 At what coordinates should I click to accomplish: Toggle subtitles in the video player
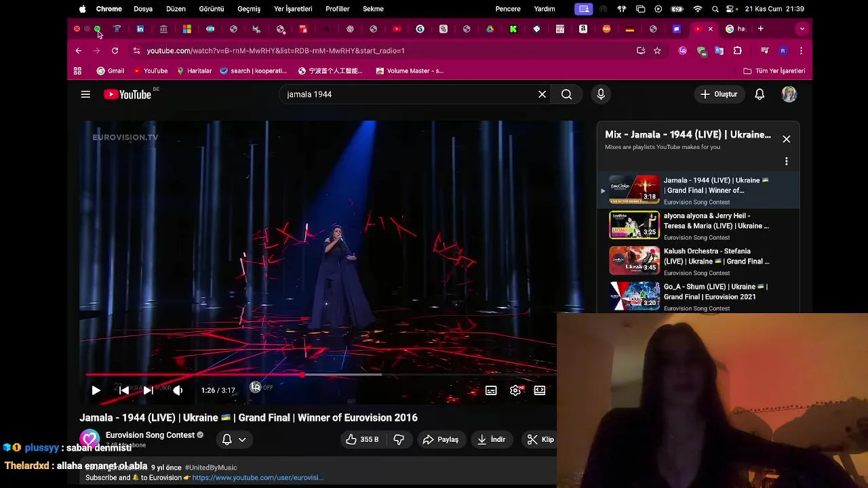[491, 390]
